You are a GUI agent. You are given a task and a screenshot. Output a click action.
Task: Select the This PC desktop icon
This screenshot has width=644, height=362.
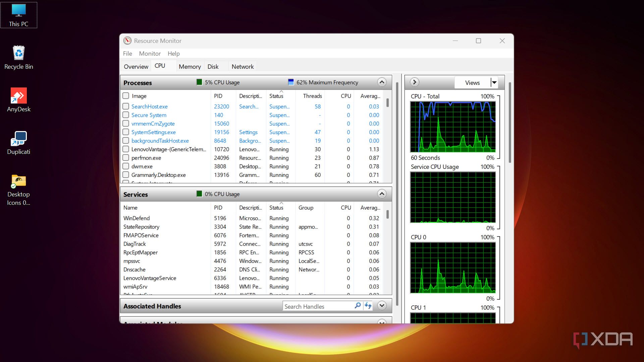(19, 15)
